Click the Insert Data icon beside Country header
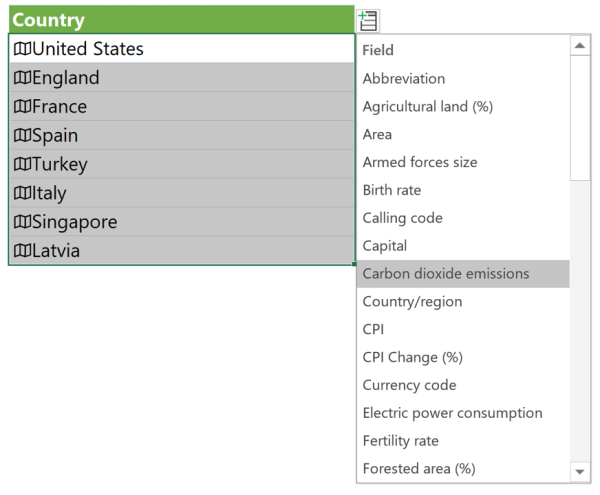This screenshot has height=495, width=600. pos(367,21)
